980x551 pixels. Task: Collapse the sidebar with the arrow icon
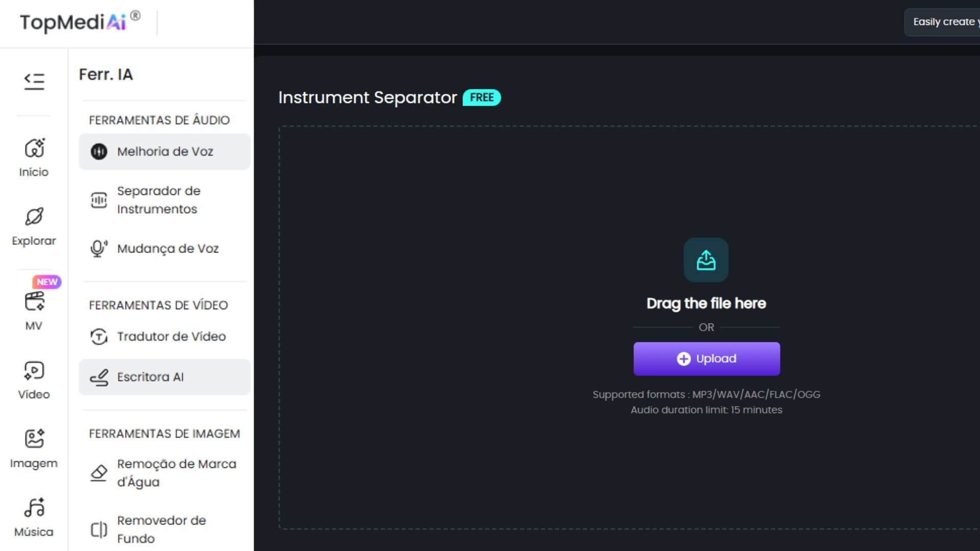point(34,81)
